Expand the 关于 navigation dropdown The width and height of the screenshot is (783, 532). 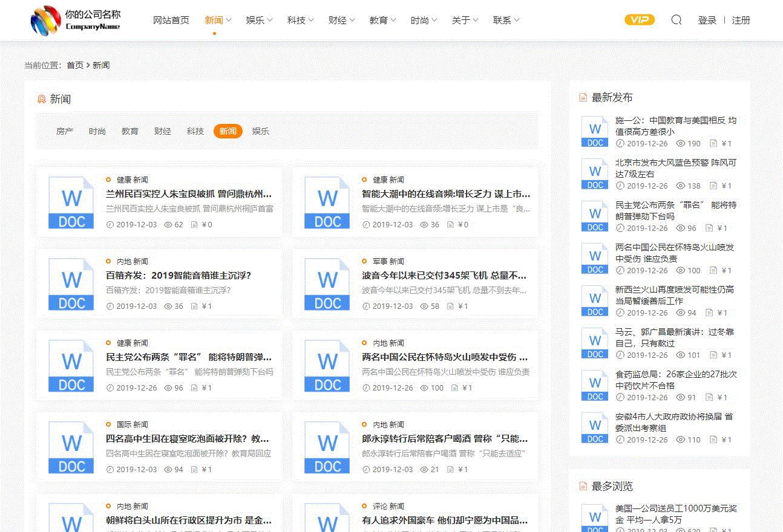465,20
